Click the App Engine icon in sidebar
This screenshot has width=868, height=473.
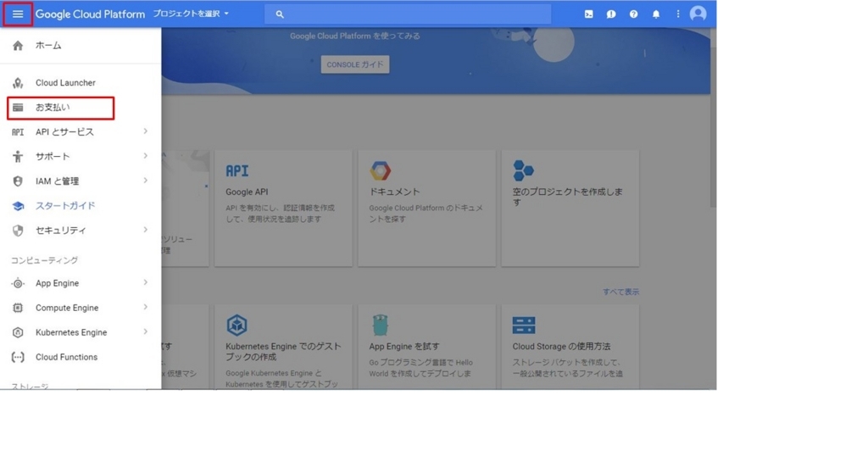point(18,284)
